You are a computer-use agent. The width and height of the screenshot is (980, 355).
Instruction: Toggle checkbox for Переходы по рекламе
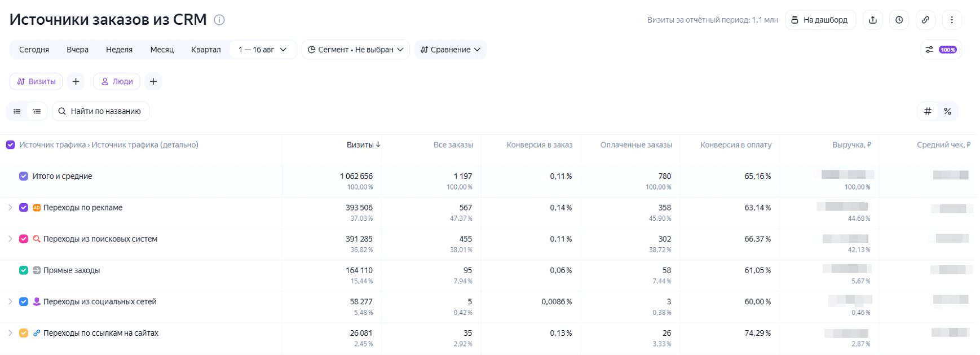pos(24,208)
